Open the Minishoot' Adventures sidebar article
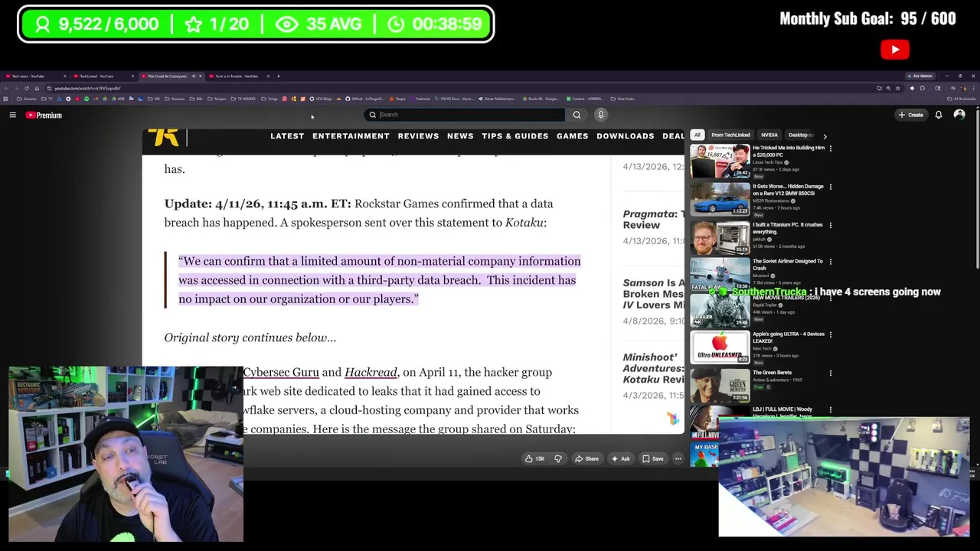Image resolution: width=980 pixels, height=551 pixels. point(654,368)
